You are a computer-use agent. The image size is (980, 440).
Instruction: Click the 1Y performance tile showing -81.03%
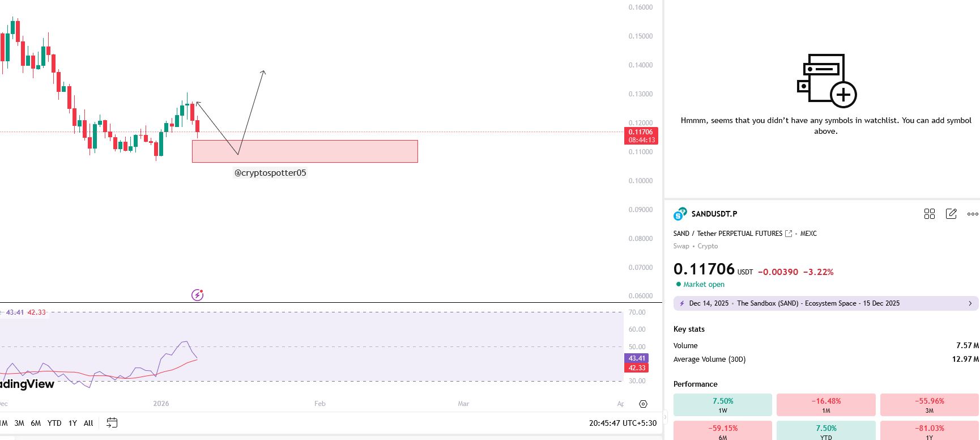coord(930,430)
